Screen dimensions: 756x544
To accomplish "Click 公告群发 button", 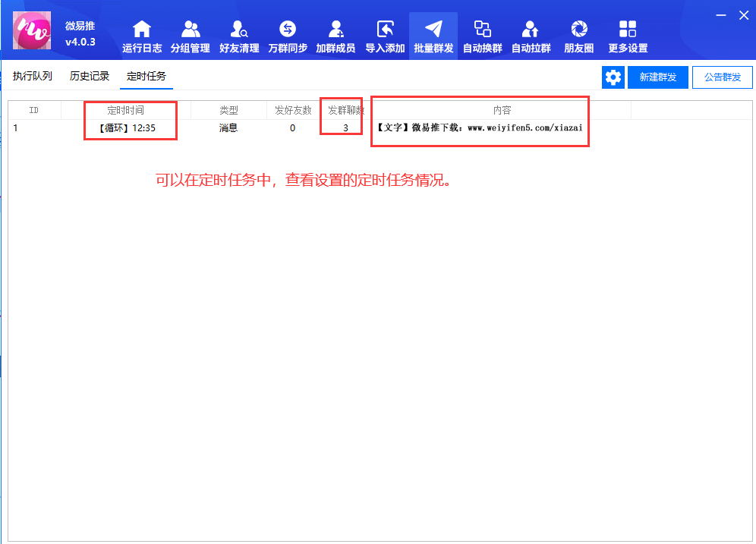I will 723,77.
